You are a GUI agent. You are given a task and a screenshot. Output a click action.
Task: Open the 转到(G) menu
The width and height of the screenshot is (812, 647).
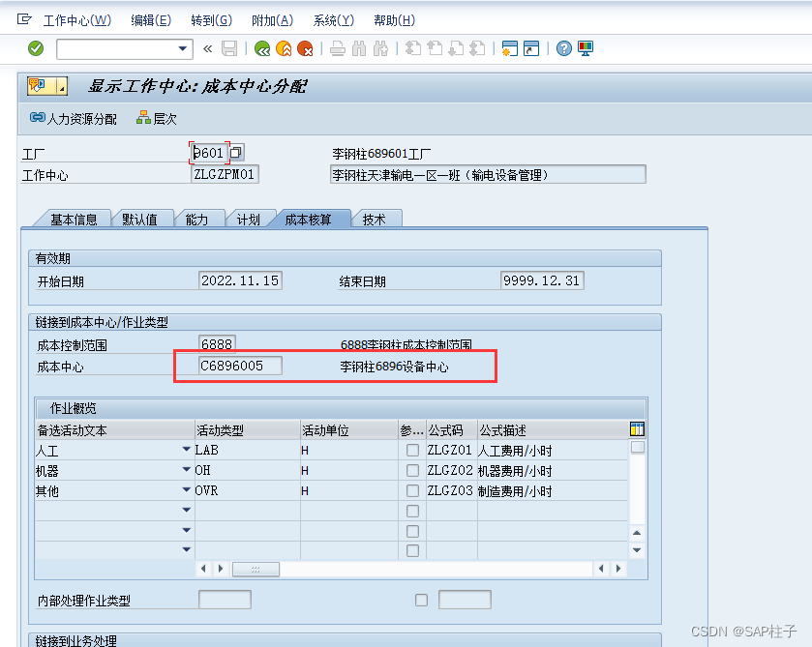point(211,20)
